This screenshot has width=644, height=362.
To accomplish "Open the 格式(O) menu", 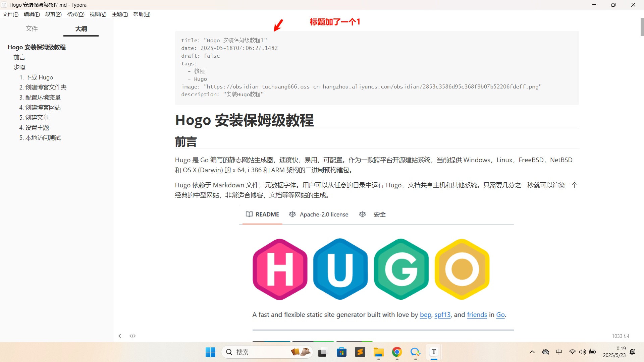I will pyautogui.click(x=75, y=14).
